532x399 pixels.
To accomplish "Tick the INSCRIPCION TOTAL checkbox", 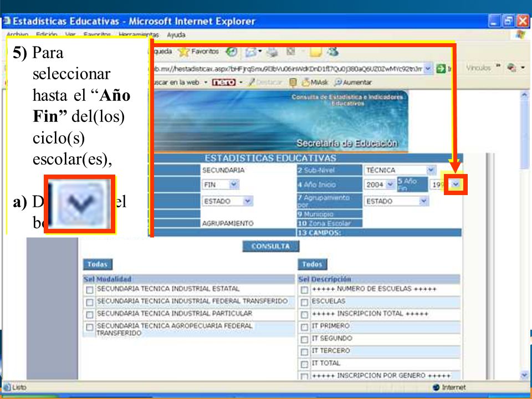I will [x=304, y=315].
